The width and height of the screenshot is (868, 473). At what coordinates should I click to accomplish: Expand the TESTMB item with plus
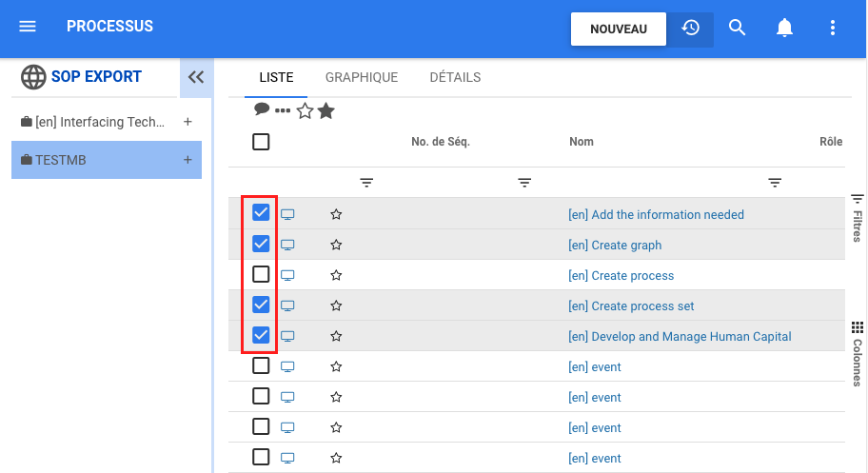pos(187,160)
